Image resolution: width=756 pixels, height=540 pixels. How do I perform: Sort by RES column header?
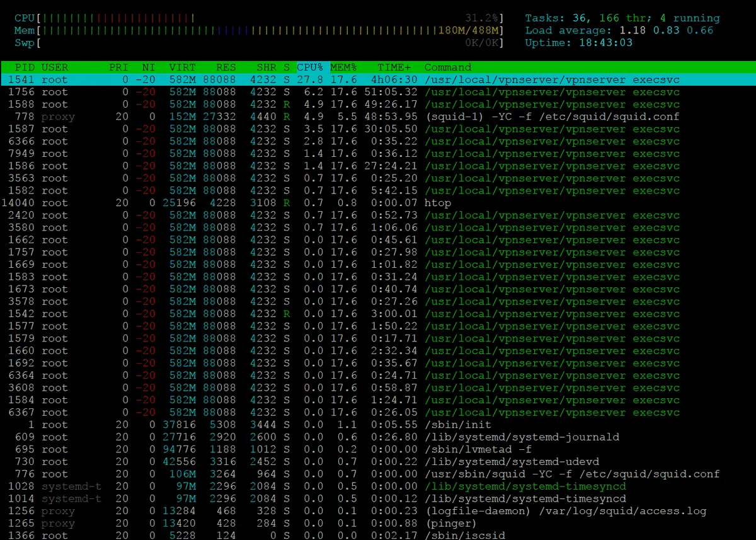pos(226,67)
